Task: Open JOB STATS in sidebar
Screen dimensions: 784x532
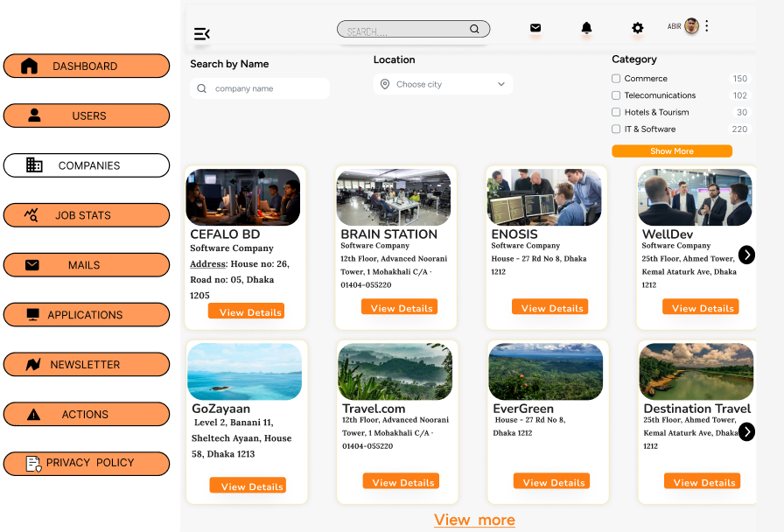Action: coord(87,215)
